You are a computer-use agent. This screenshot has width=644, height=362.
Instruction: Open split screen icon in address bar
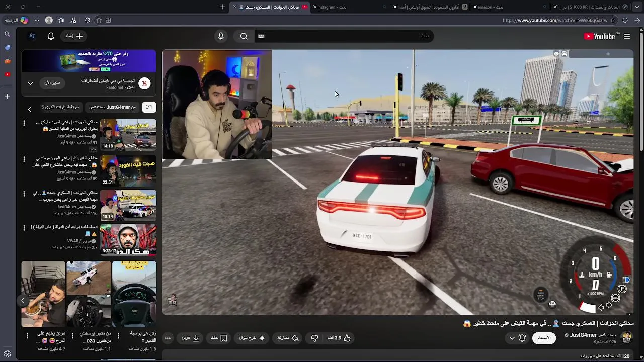[109, 20]
